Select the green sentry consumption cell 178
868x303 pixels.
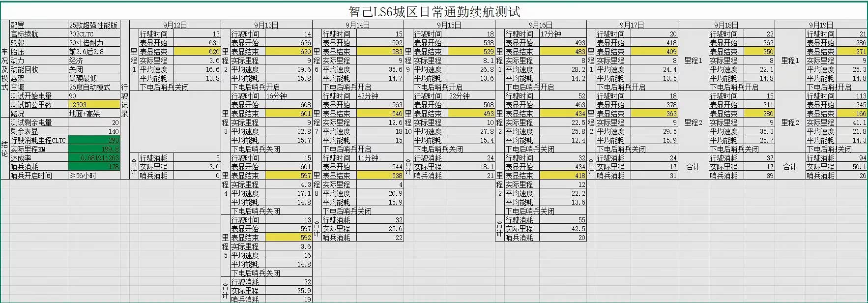94,167
